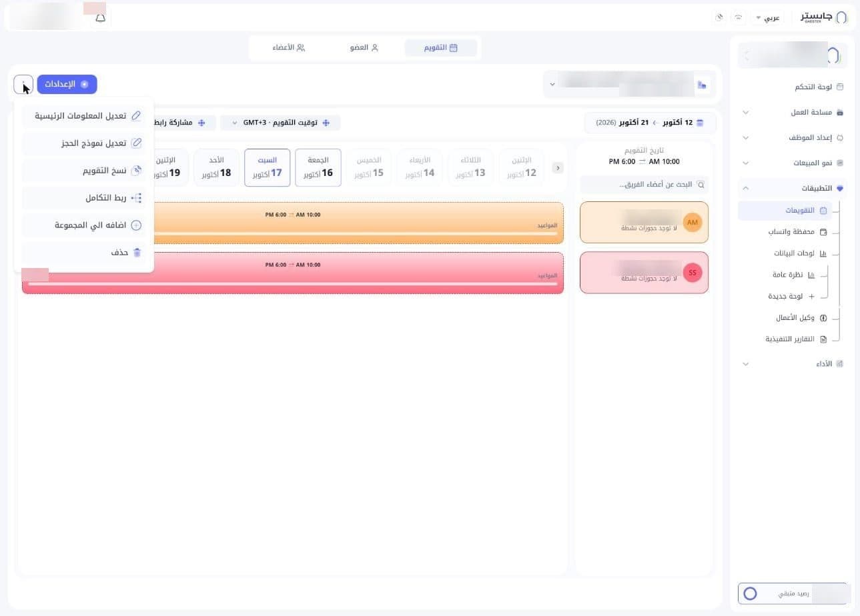Open the توقيت التقويم GMT+3 timezone dropdown
The image size is (860, 616).
click(280, 123)
